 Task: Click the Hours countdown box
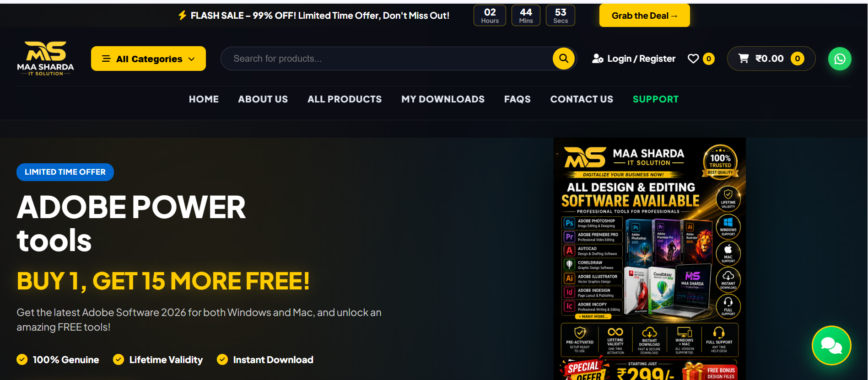point(490,16)
